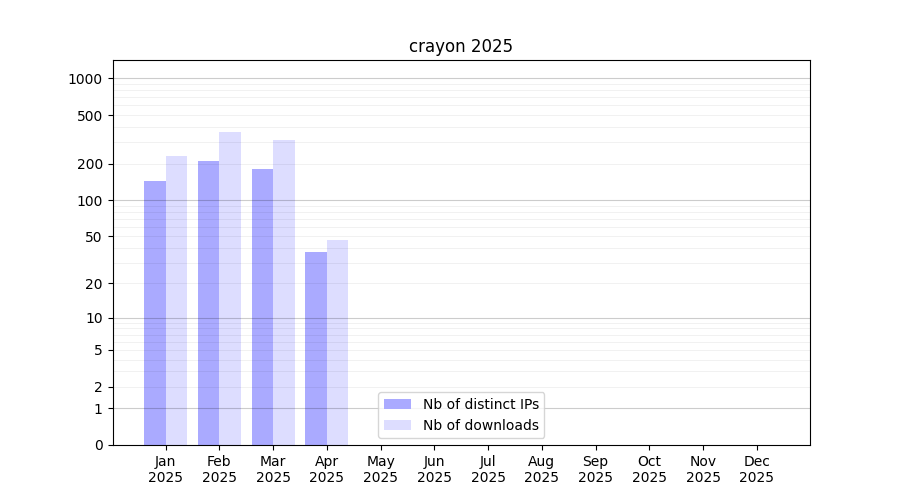This screenshot has width=900, height=500.
Task: Select the April distinct IPs bar
Action: [316, 348]
